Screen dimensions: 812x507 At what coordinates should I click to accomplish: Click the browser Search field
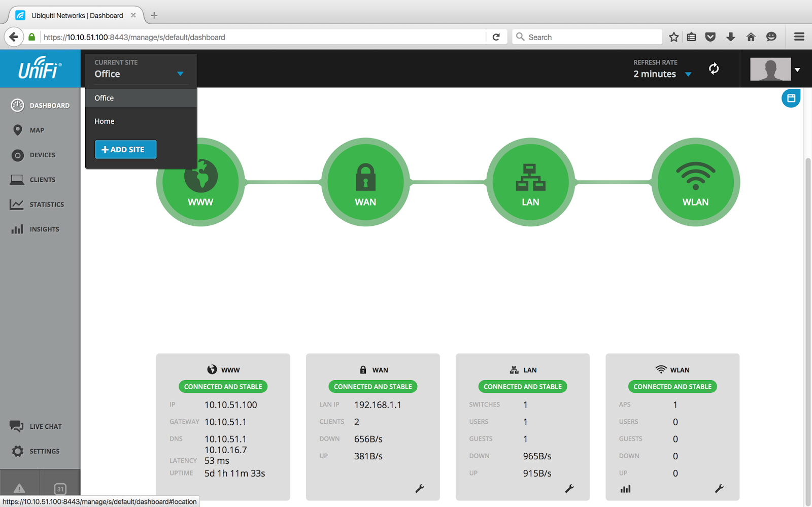tap(587, 37)
